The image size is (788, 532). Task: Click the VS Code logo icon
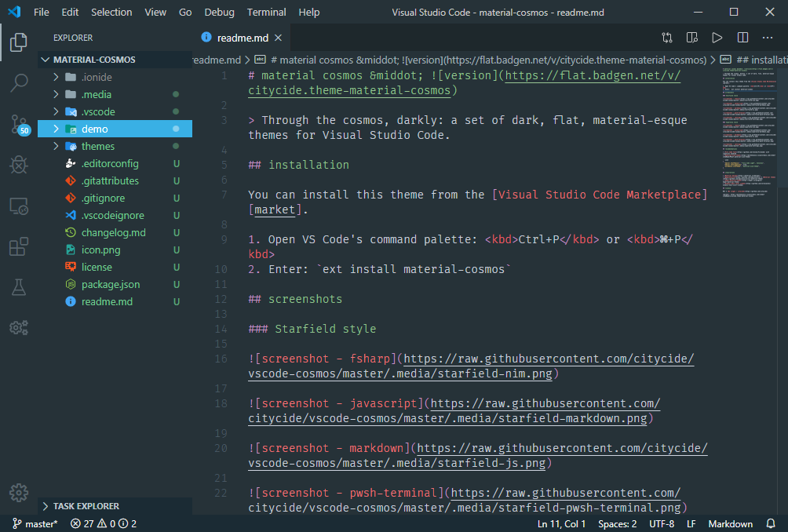[x=15, y=12]
